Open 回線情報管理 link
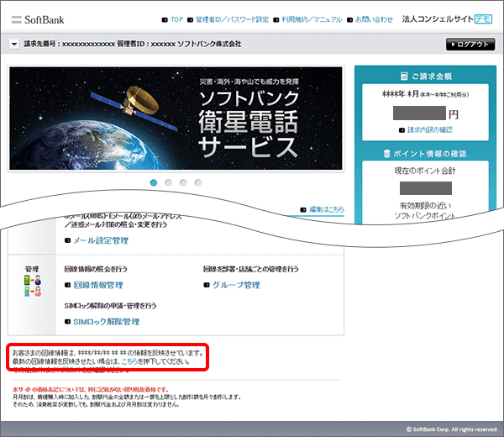This screenshot has width=504, height=437. tap(98, 285)
